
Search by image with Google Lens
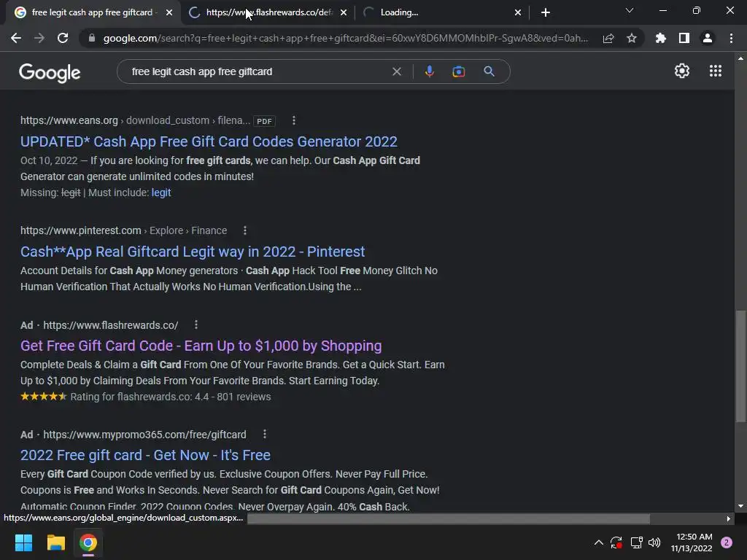point(458,71)
